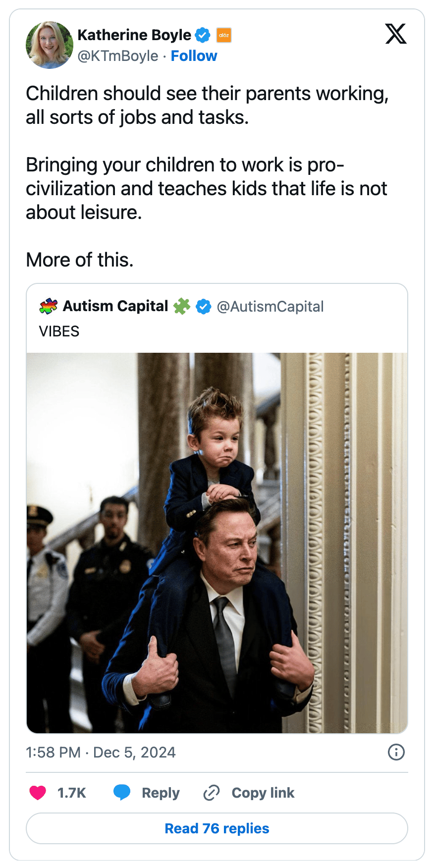
Task: Click the Autism Capital puzzle avatar
Action: (48, 306)
